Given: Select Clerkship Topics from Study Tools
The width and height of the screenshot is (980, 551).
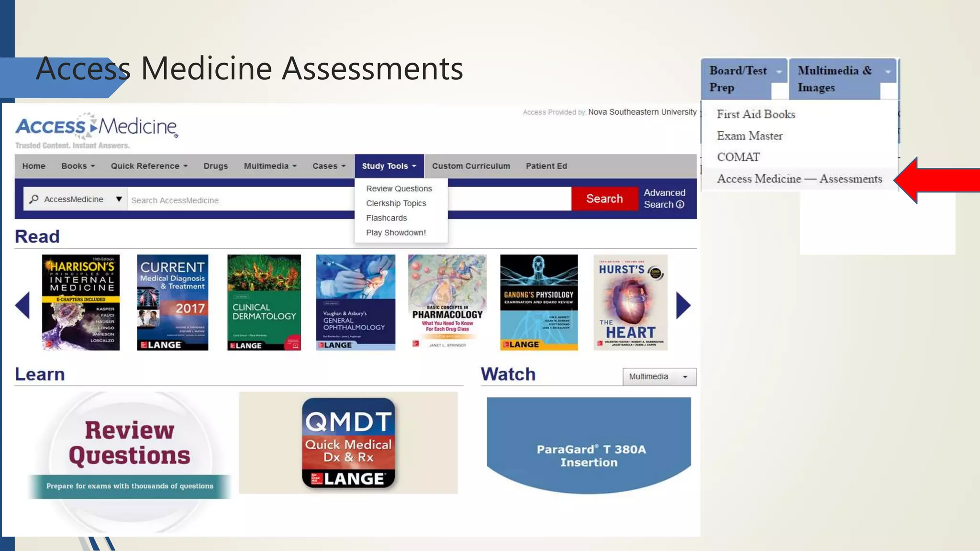Looking at the screenshot, I should pos(396,203).
